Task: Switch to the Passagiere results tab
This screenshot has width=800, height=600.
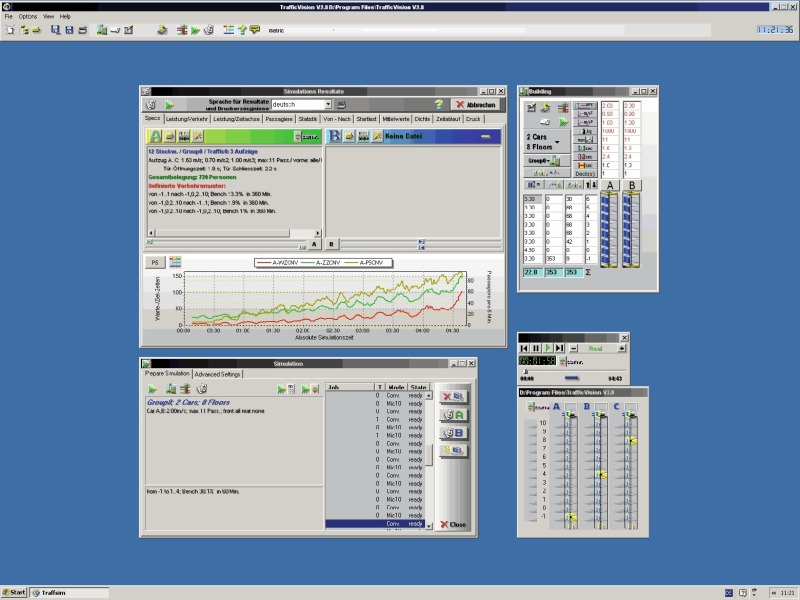Action: click(279, 119)
